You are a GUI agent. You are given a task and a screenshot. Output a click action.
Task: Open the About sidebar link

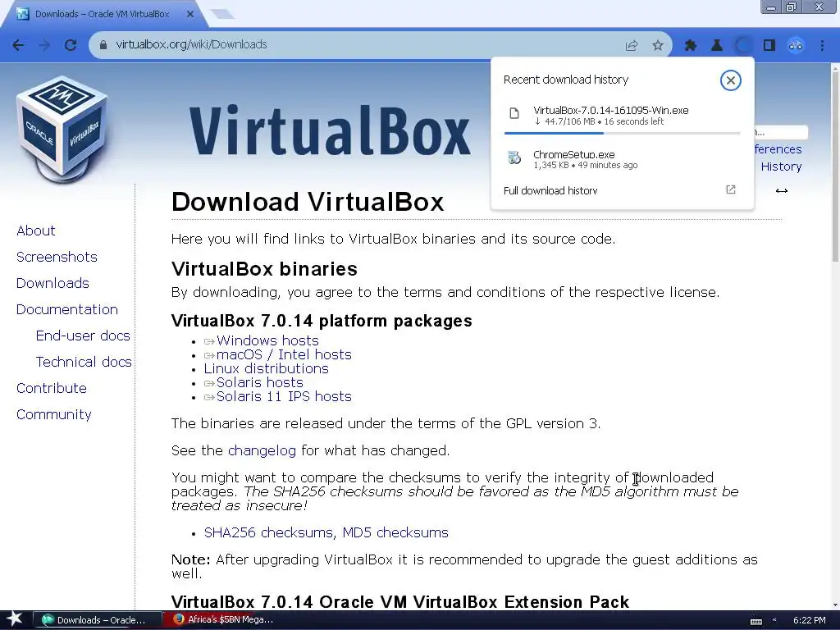point(36,231)
